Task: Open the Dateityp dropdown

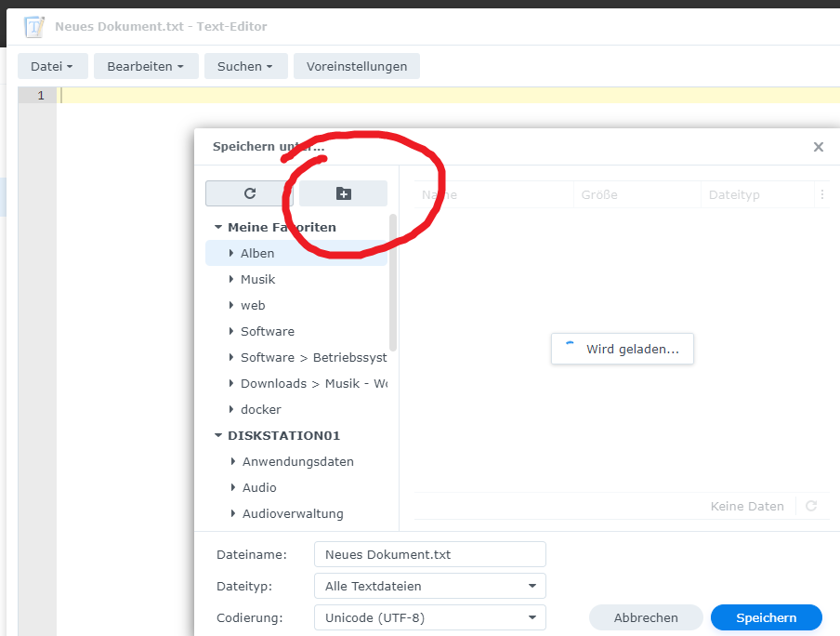Action: 429,587
